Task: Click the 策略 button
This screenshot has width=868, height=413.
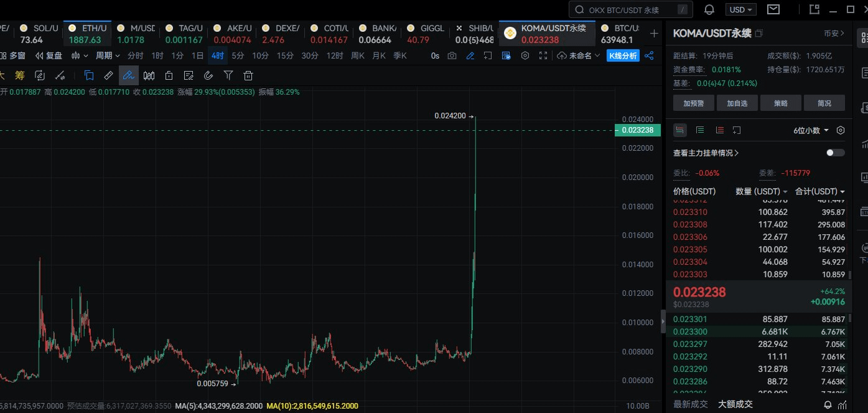Action: click(780, 103)
